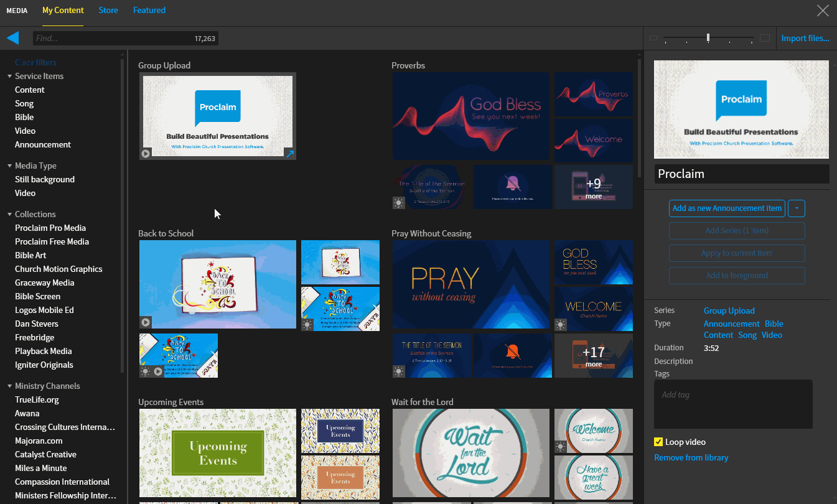
Task: Click Add as new Announcement item button
Action: coord(727,208)
